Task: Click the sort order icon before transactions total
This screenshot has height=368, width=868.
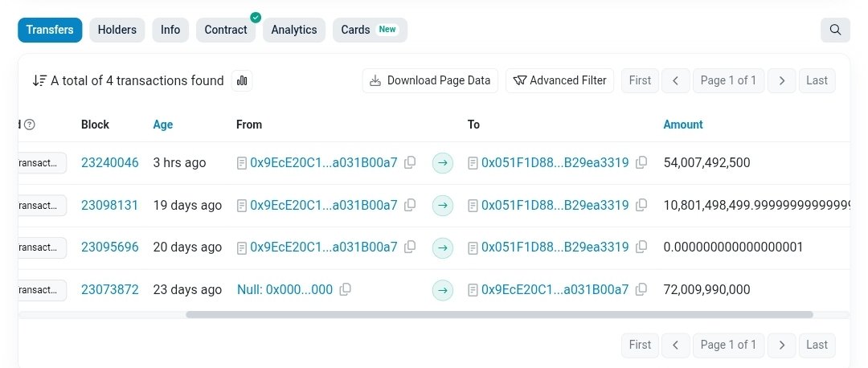Action: pos(39,81)
